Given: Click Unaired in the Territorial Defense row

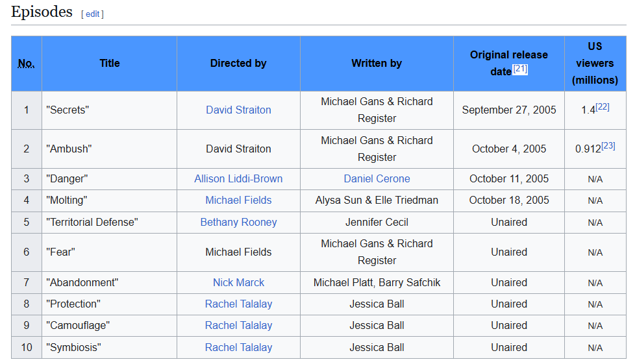Looking at the screenshot, I should tap(508, 222).
